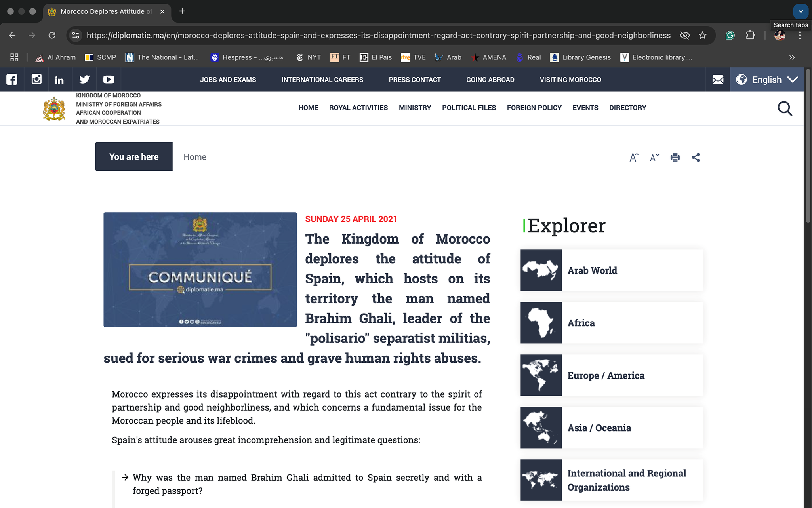The height and width of the screenshot is (508, 812).
Task: Open Africa explorer card
Action: click(612, 323)
